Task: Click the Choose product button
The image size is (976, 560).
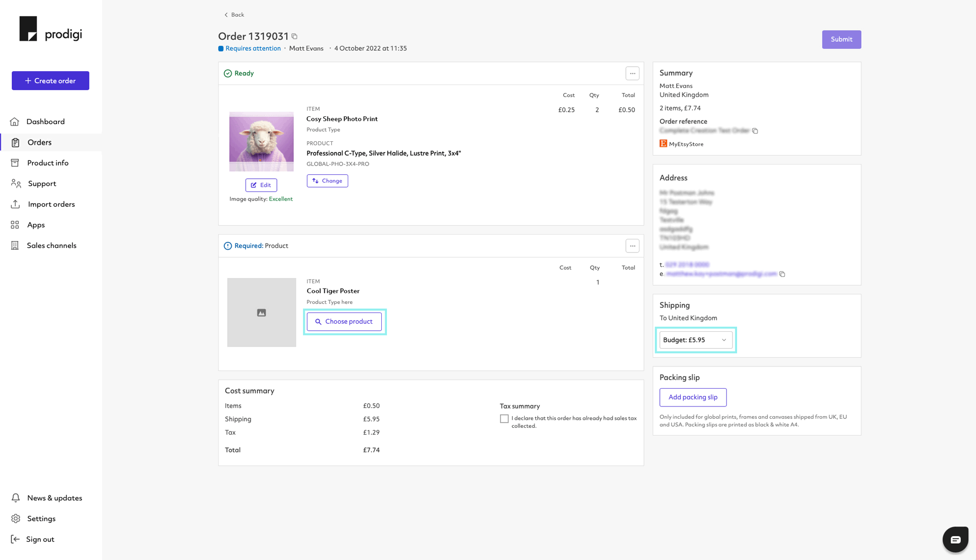Action: [344, 321]
